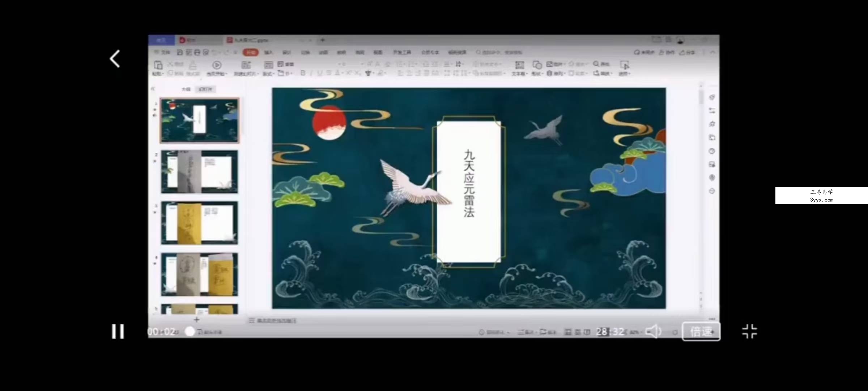Toggle Bold formatting in ribbon
868x391 pixels.
pos(303,73)
